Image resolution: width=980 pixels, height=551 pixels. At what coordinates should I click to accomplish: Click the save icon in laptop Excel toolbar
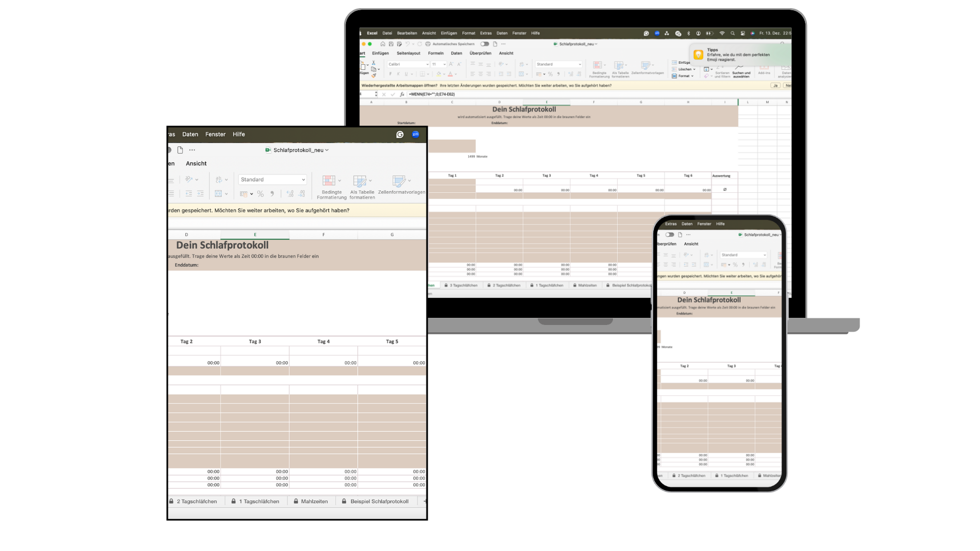[x=391, y=44]
